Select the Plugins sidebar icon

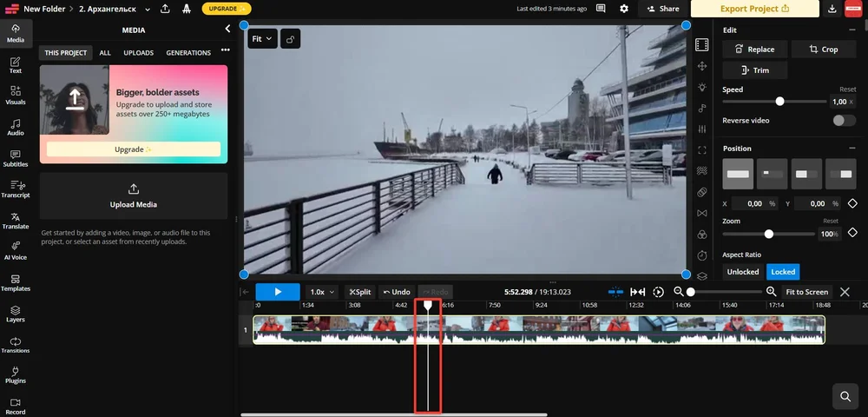(16, 374)
